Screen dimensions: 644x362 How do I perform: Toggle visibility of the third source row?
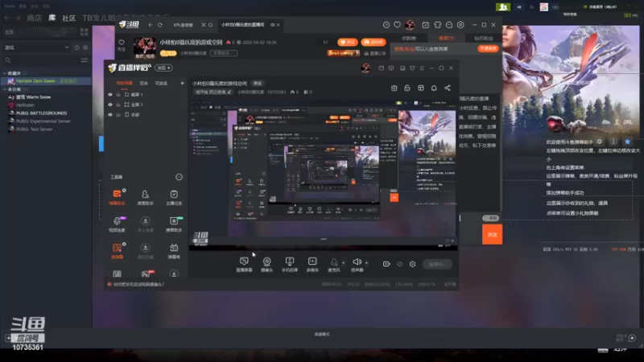pyautogui.click(x=110, y=115)
